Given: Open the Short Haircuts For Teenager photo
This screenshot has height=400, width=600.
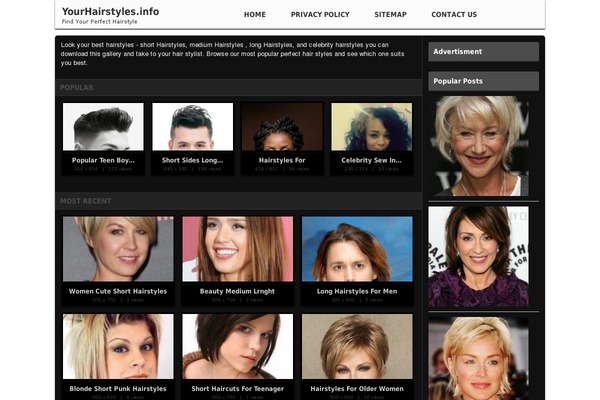Looking at the screenshot, I should (x=238, y=346).
